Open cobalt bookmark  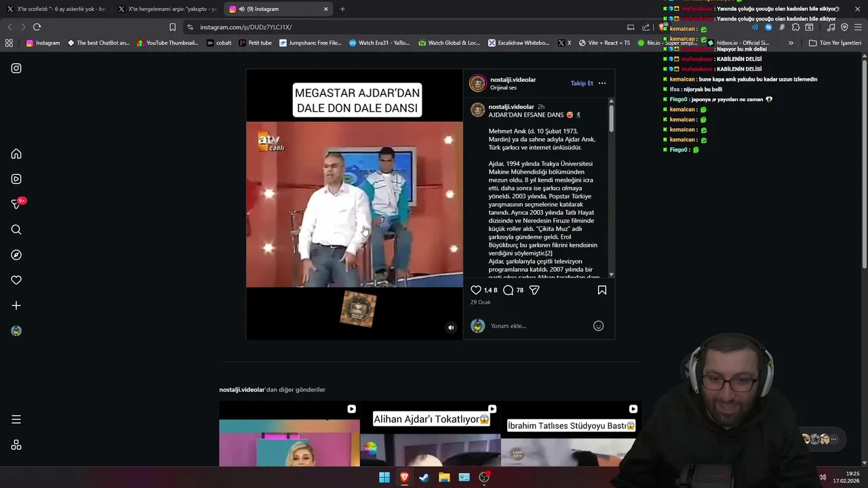click(219, 43)
